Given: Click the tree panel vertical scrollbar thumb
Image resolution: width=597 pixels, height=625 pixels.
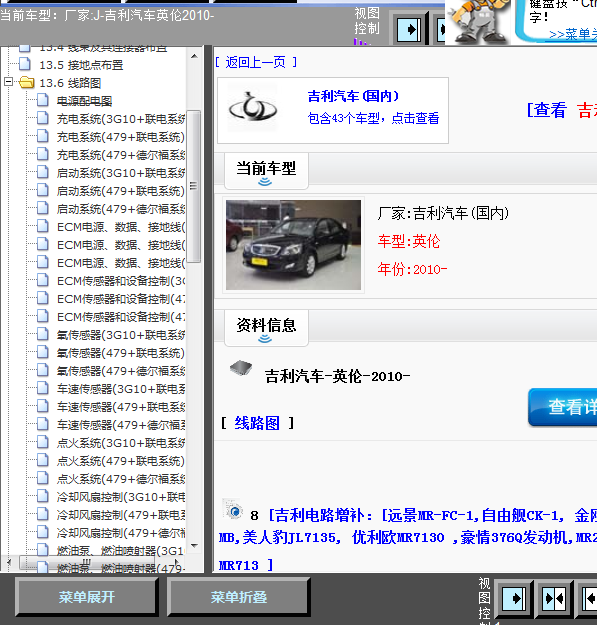Looking at the screenshot, I should tap(194, 186).
